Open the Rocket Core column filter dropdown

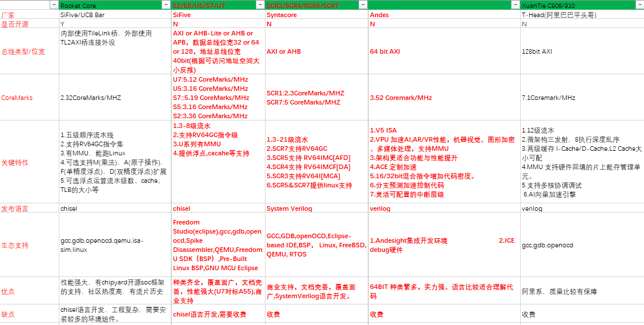click(x=166, y=5)
